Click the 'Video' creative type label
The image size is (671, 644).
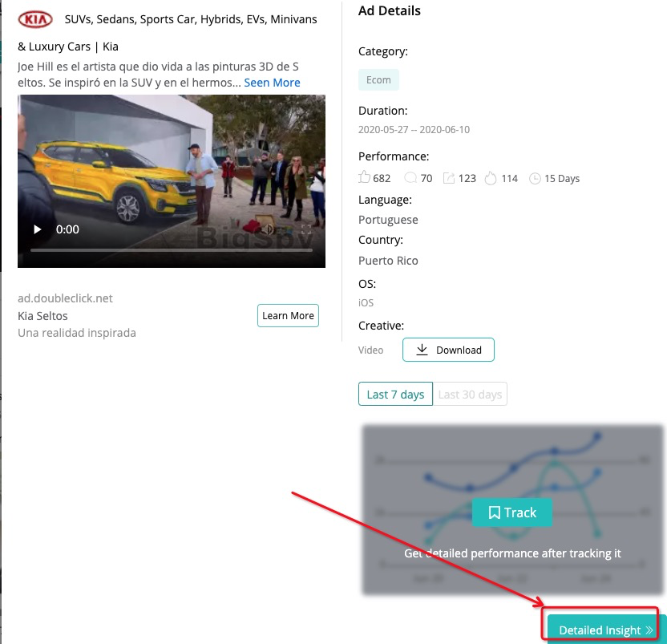[370, 350]
